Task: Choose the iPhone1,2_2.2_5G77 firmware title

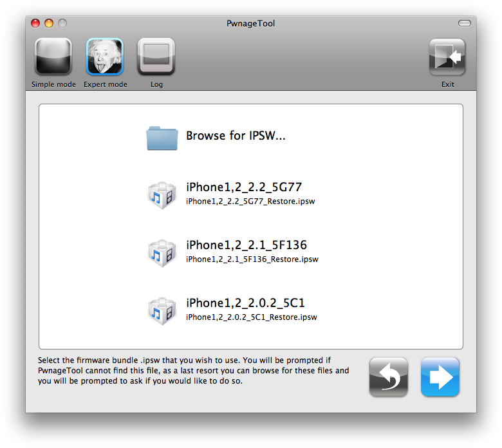Action: [244, 188]
